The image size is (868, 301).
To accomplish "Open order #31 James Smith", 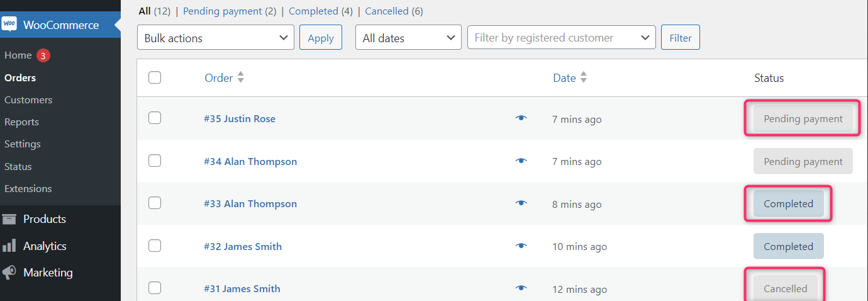I will (x=242, y=288).
